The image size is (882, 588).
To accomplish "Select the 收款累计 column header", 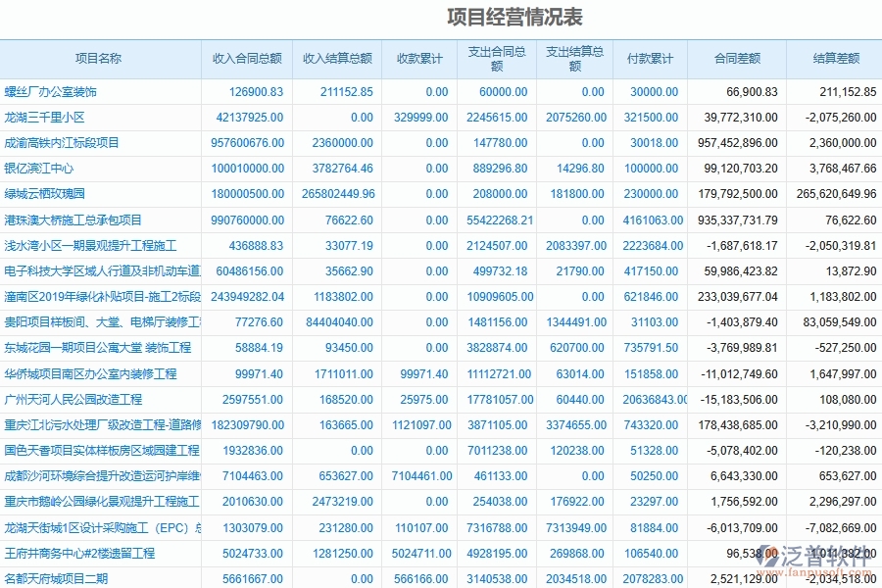I will (419, 59).
